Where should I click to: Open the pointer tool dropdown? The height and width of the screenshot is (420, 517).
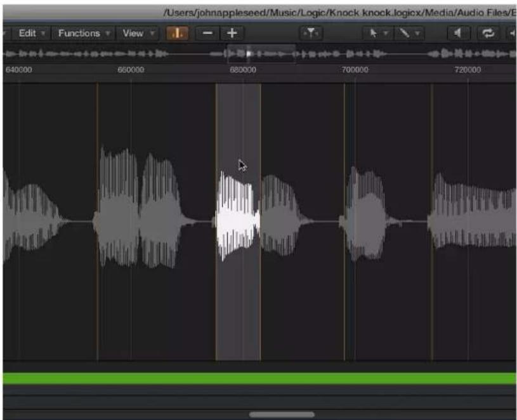click(x=377, y=33)
